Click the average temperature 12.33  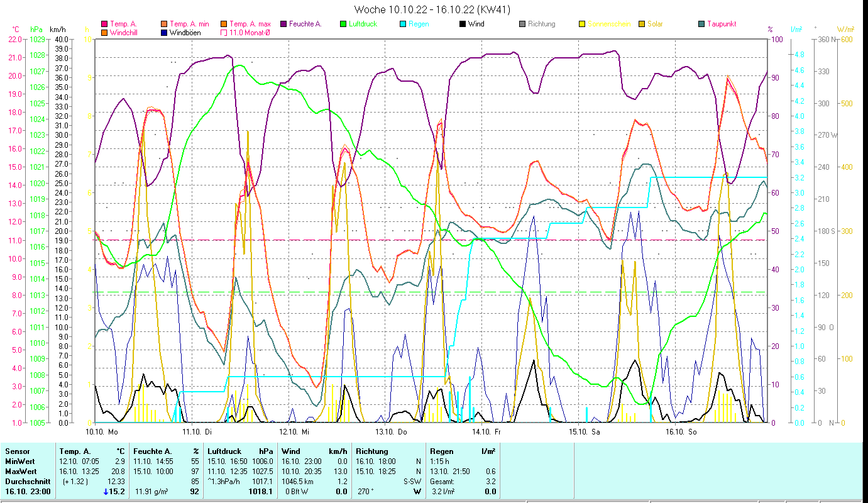click(x=116, y=482)
